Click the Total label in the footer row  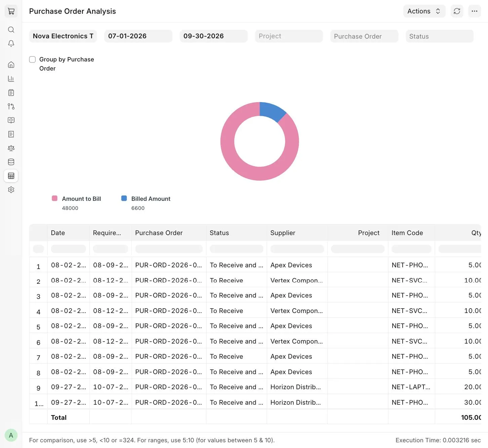click(59, 417)
